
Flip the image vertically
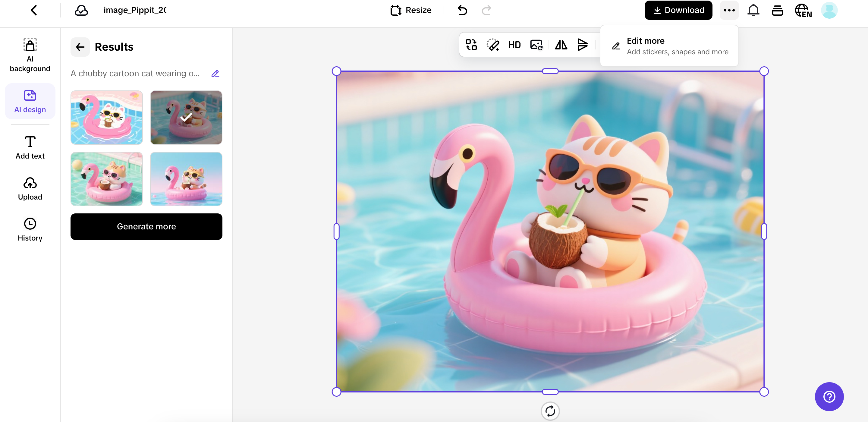click(583, 45)
